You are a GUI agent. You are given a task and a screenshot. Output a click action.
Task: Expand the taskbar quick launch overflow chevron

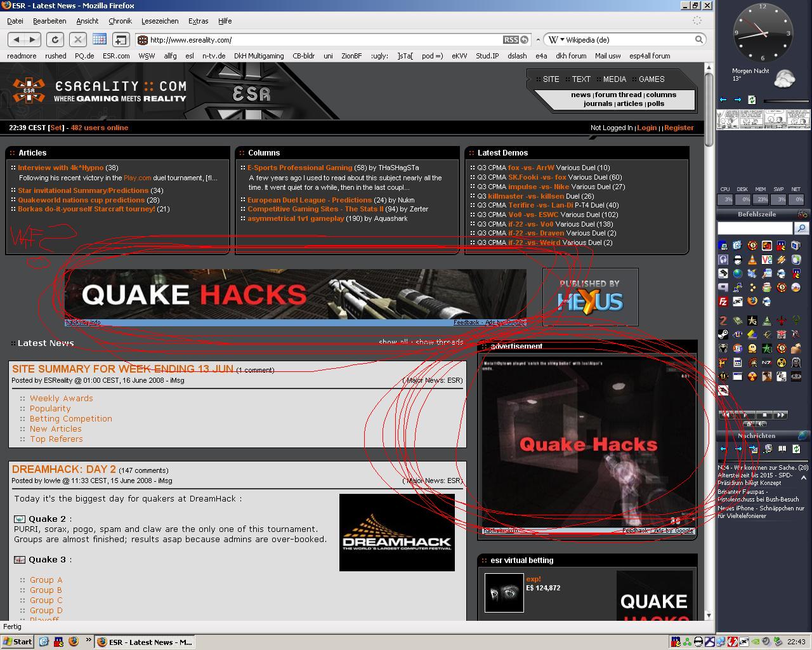pos(89,640)
